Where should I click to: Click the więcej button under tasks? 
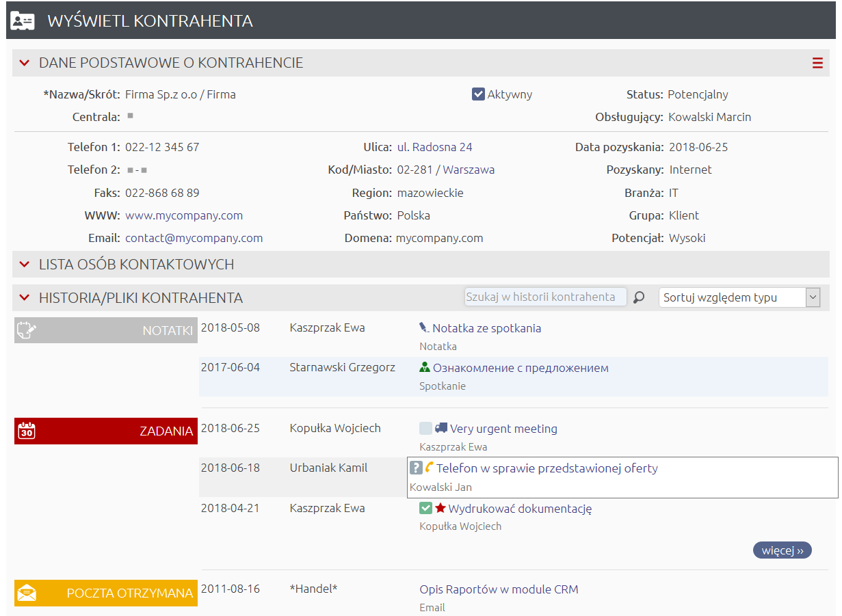(x=782, y=550)
